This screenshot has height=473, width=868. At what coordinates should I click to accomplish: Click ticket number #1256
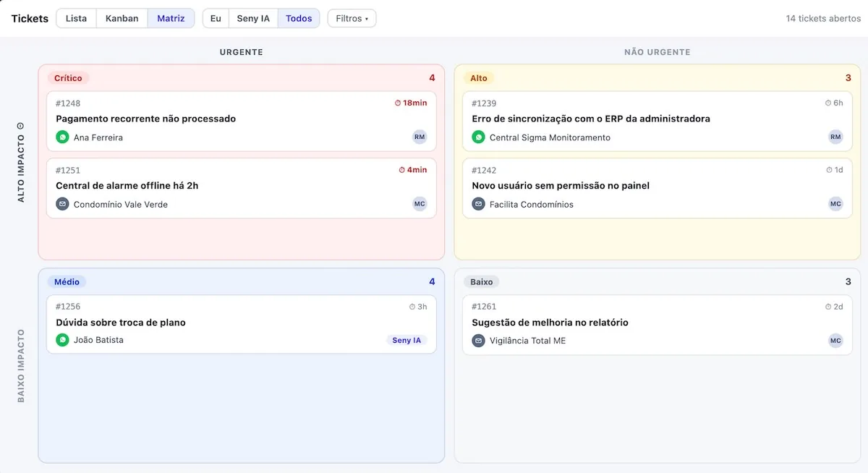click(x=68, y=307)
